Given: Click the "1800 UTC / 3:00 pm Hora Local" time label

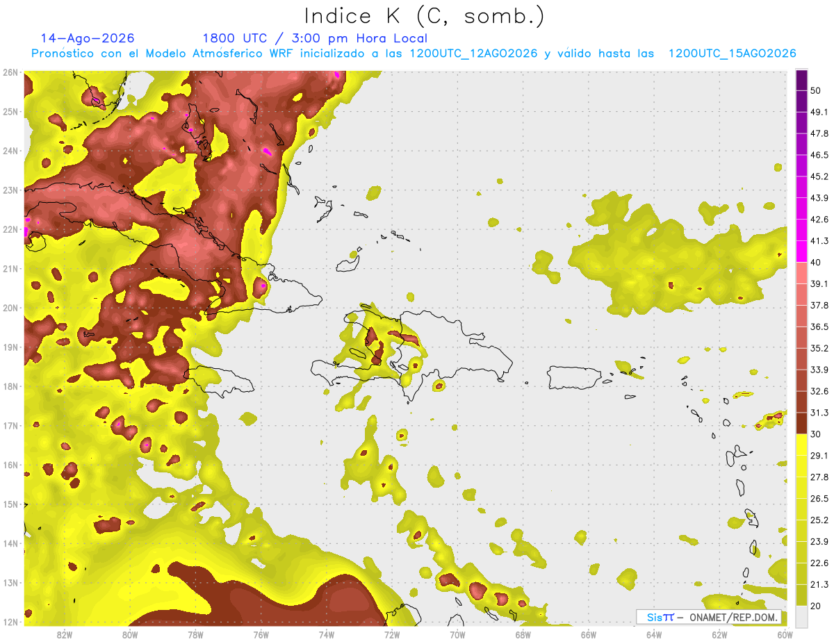Looking at the screenshot, I should [x=315, y=39].
